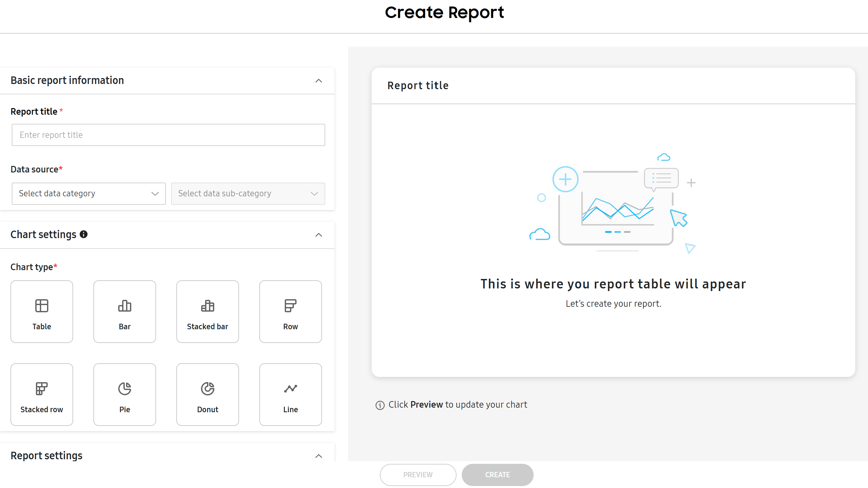Click the CREATE button
The height and width of the screenshot is (488, 868).
tap(497, 475)
